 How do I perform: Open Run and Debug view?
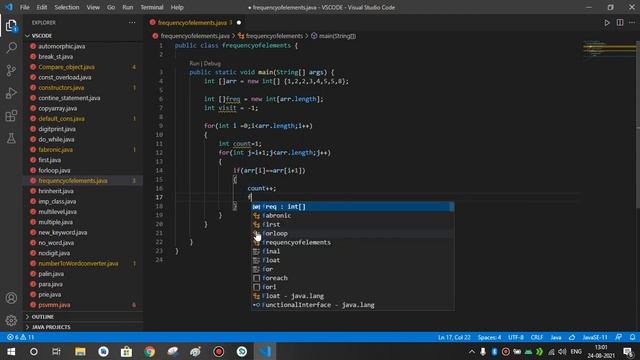11,93
